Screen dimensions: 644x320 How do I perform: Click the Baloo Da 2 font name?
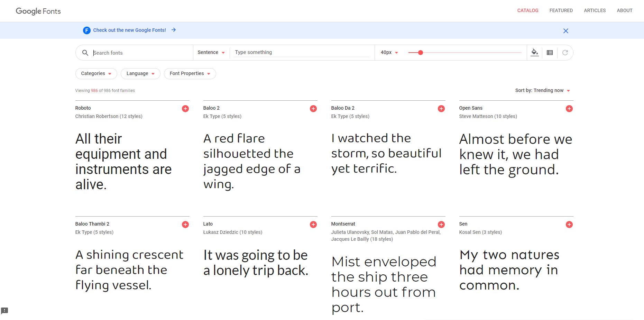(343, 108)
